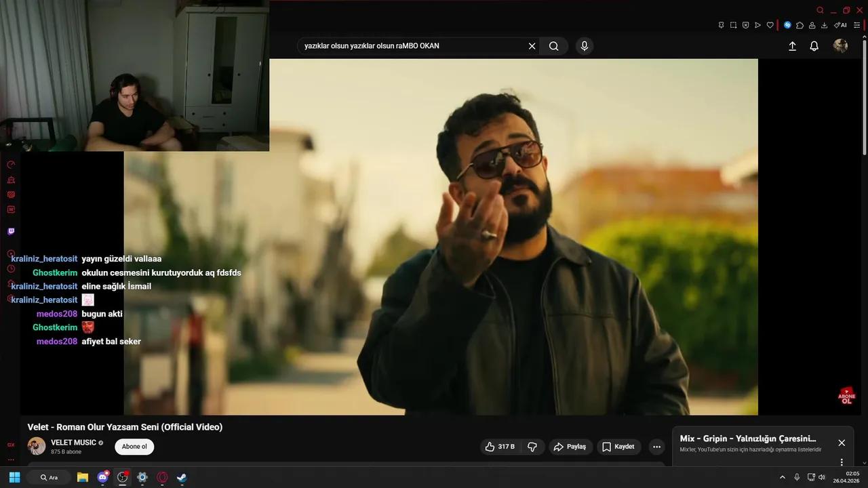Screen dimensions: 868x488
Task: Open the GX Cleaner sidebar icon
Action: point(11,180)
